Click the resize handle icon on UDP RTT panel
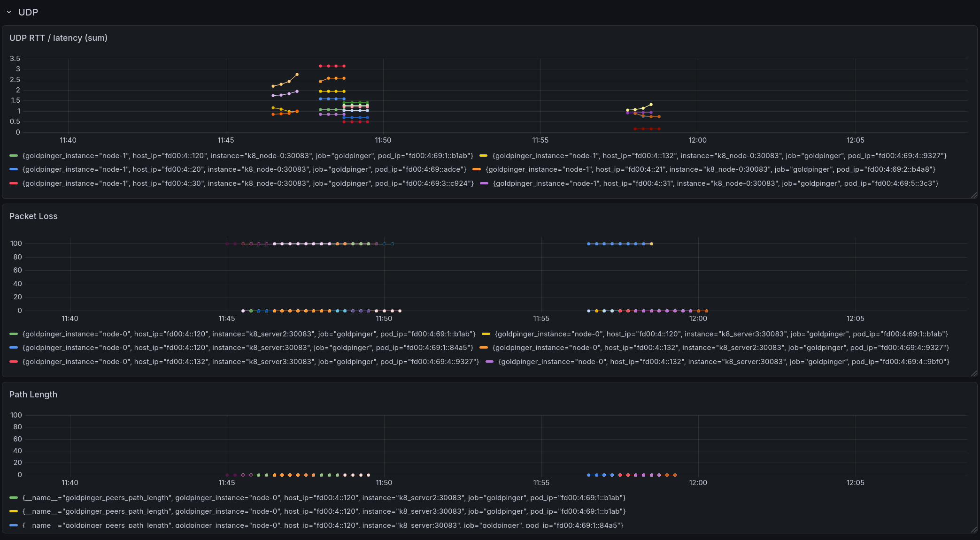Image resolution: width=980 pixels, height=540 pixels. tap(973, 194)
